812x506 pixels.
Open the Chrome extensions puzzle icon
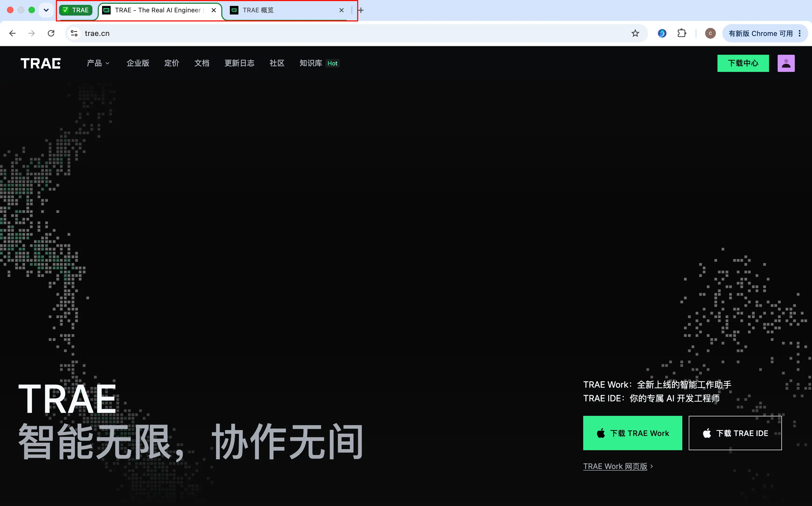click(682, 34)
